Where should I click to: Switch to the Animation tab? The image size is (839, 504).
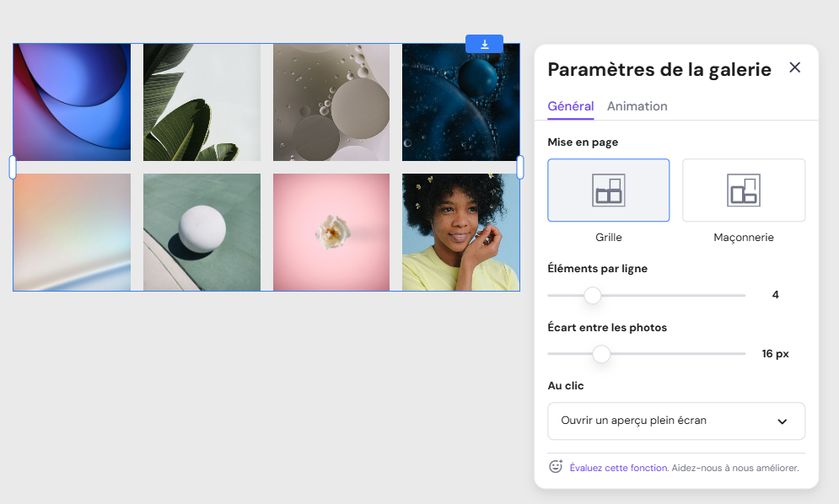[x=637, y=106]
